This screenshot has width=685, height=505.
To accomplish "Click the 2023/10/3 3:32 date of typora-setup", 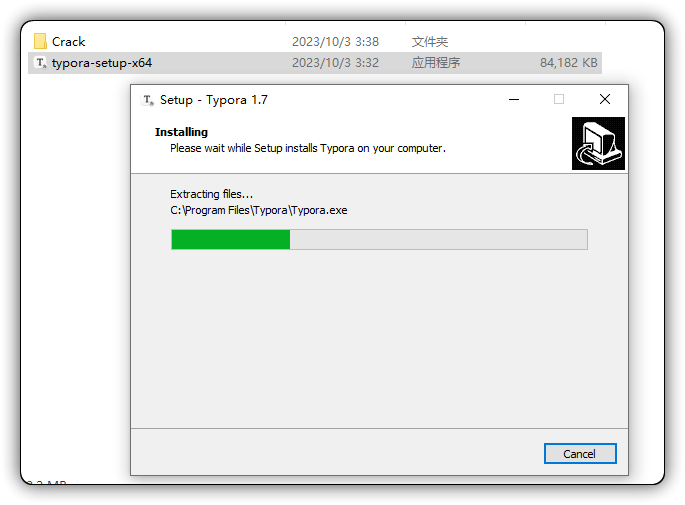I will [335, 63].
